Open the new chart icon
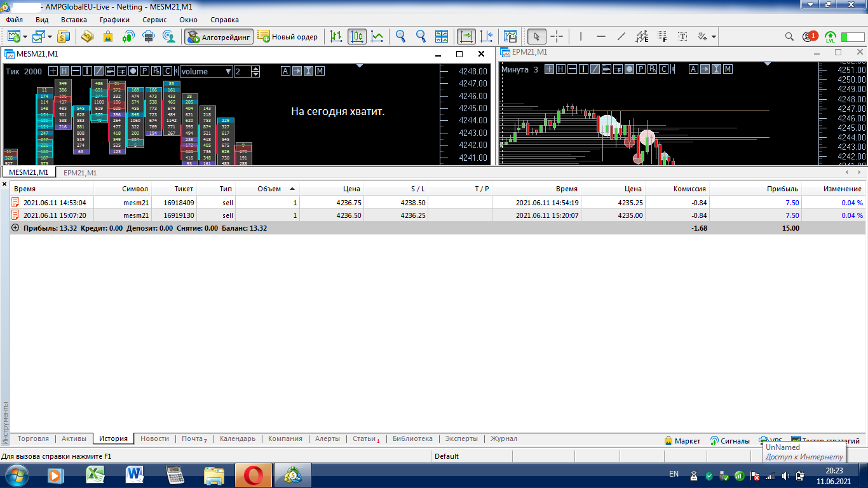 pyautogui.click(x=13, y=36)
